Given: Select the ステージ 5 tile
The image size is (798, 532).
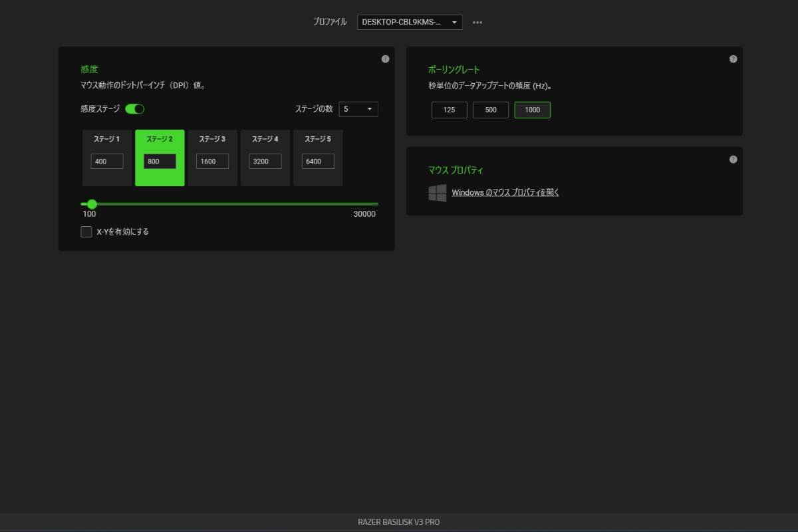Looking at the screenshot, I should click(318, 158).
